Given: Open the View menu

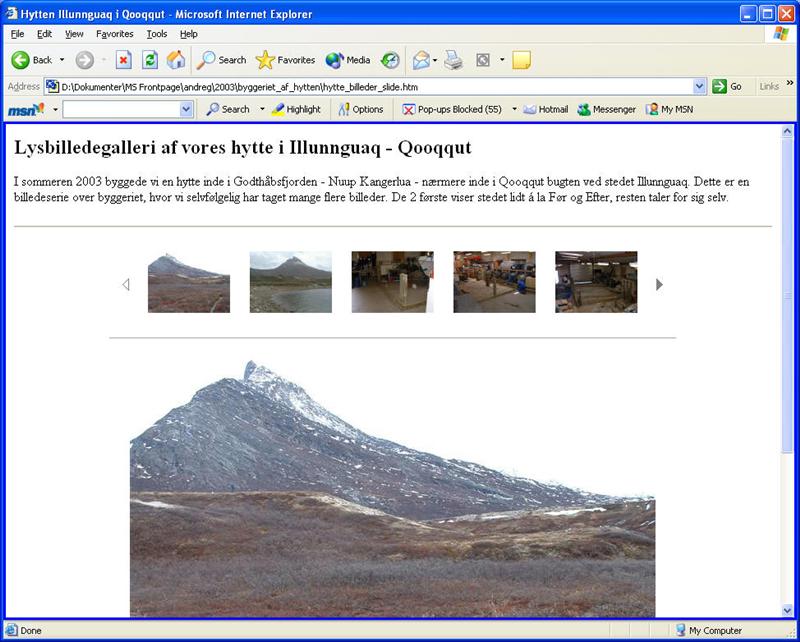Looking at the screenshot, I should [x=74, y=34].
